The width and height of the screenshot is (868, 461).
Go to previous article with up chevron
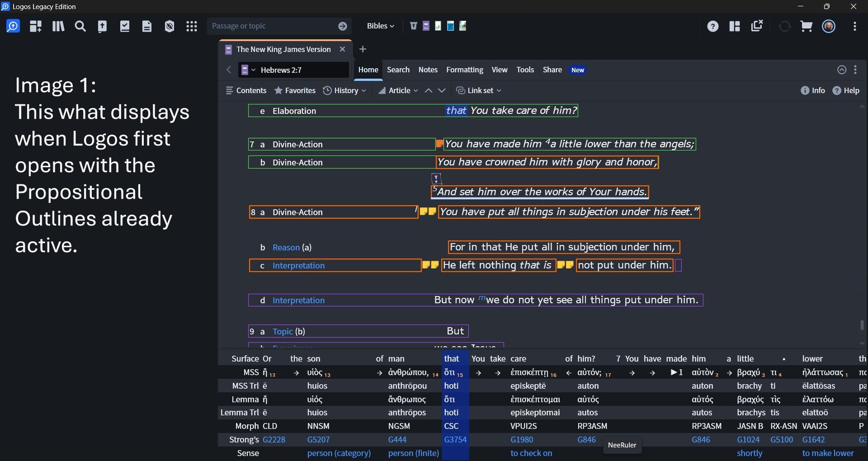click(x=429, y=91)
